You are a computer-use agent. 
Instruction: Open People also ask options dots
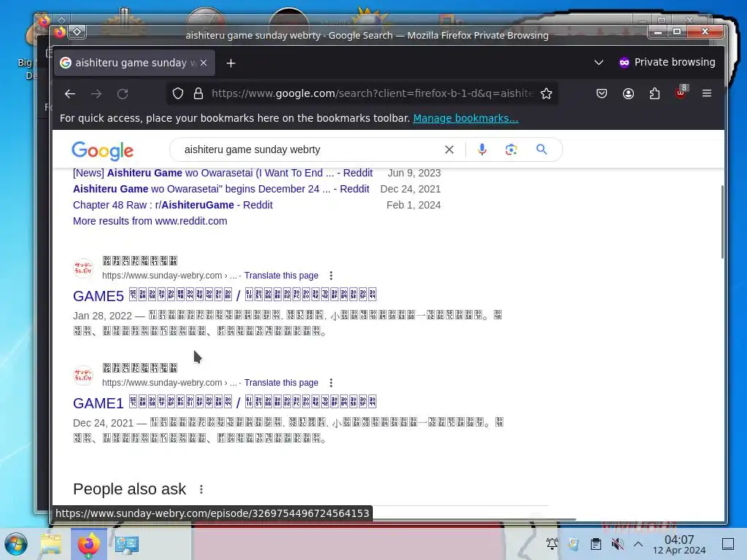tap(201, 489)
